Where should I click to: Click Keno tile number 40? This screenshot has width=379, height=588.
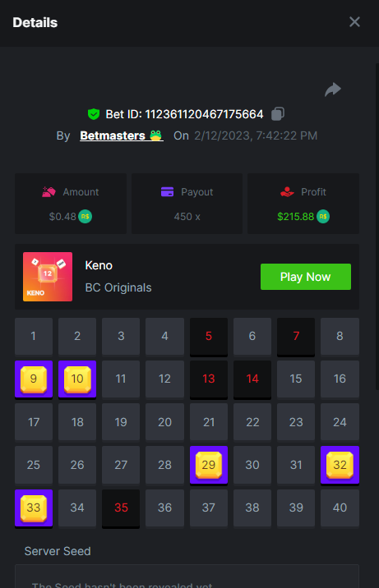340,508
